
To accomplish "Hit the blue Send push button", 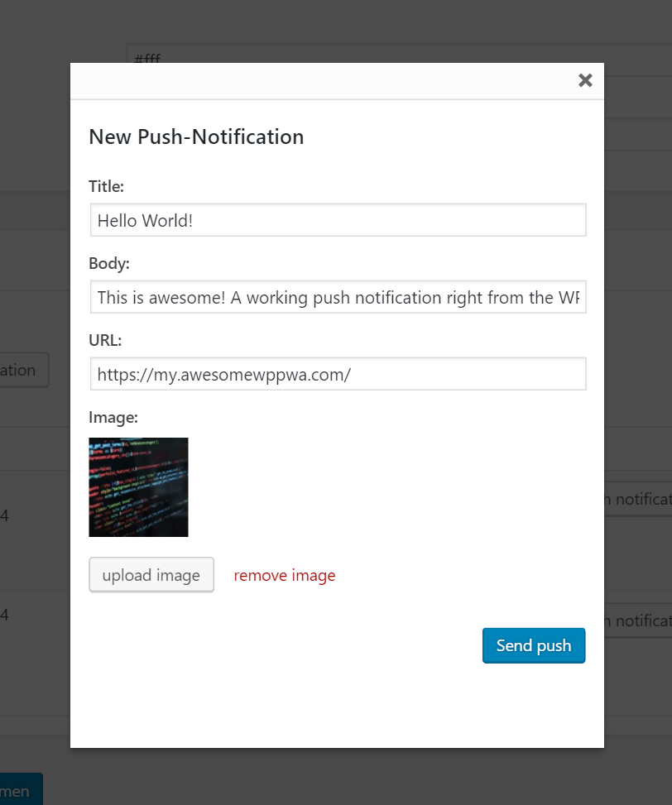I will point(534,646).
